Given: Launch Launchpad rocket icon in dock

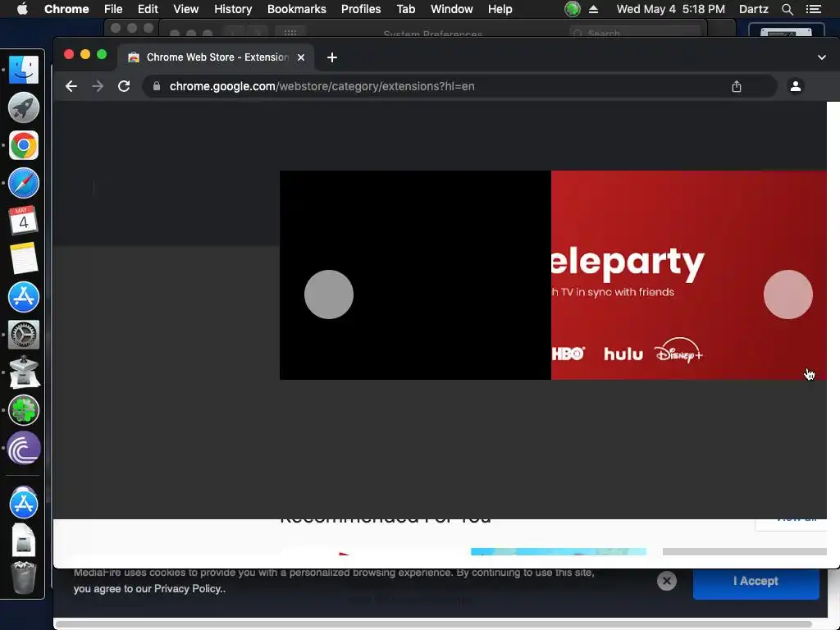Looking at the screenshot, I should click(24, 107).
